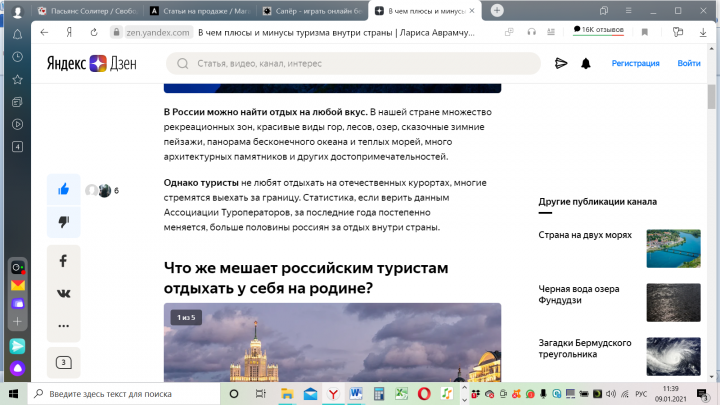Screen dimensions: 720x405
Task: Share the article on VK
Action: (x=63, y=293)
